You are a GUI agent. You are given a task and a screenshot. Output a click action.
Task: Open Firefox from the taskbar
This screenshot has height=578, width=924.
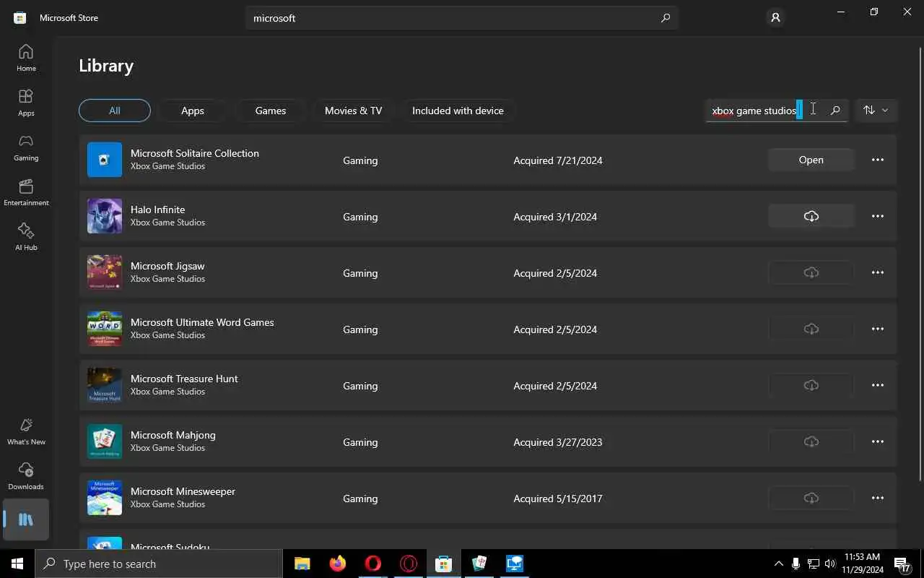pos(337,564)
